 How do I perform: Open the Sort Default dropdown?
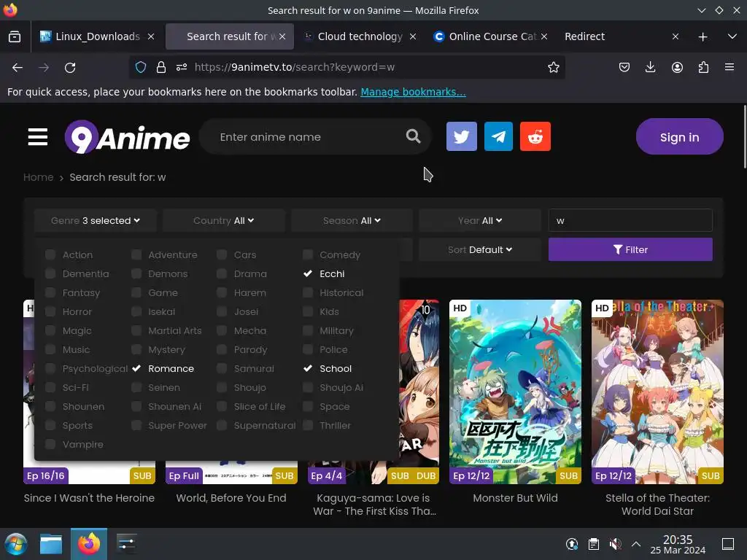tap(480, 249)
